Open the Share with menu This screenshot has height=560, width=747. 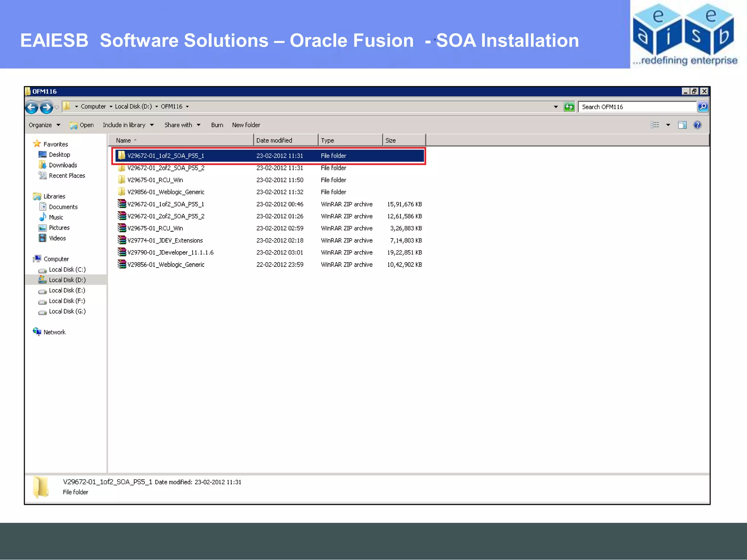tap(182, 125)
